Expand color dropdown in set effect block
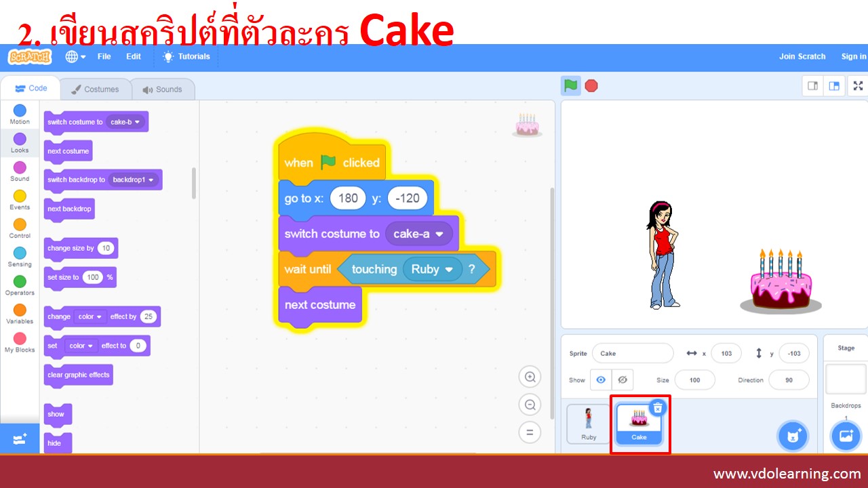Viewport: 868px width, 488px height. click(x=81, y=346)
